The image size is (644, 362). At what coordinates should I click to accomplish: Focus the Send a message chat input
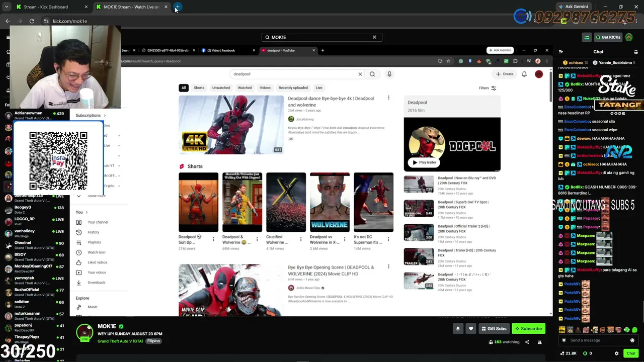point(598,340)
